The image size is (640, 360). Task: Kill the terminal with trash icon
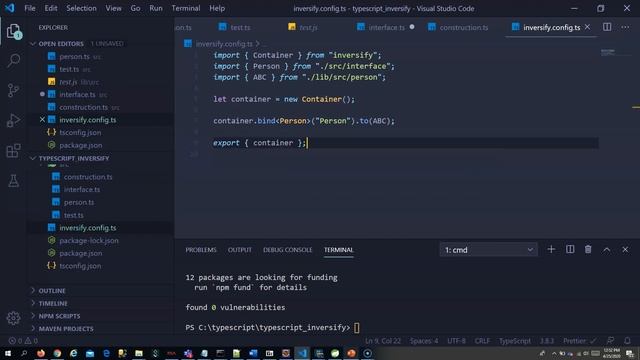pyautogui.click(x=588, y=249)
